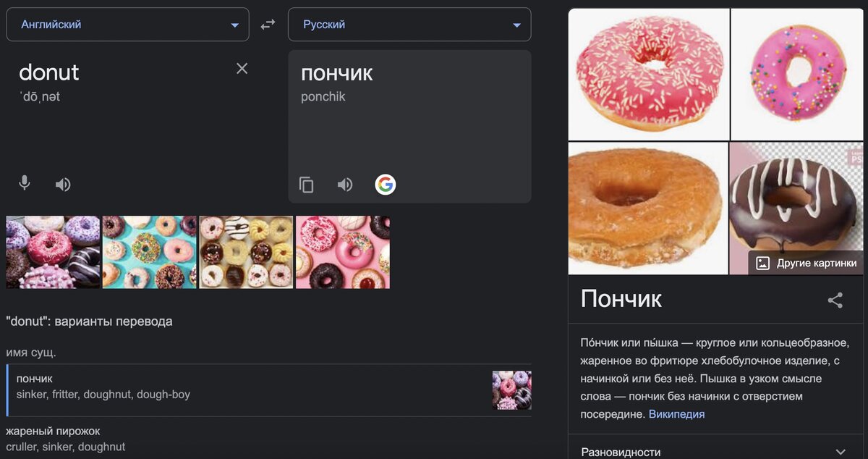Click the pronunciation text ˈdōˌnət
The width and height of the screenshot is (868, 459).
[40, 96]
